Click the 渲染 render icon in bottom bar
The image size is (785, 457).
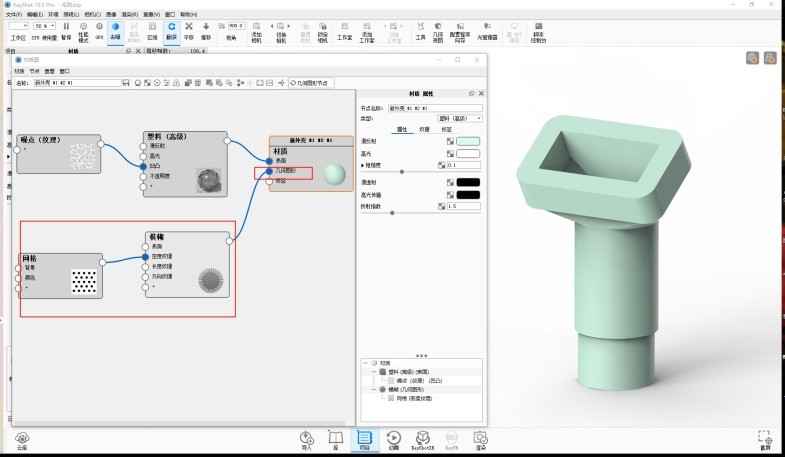coord(481,439)
